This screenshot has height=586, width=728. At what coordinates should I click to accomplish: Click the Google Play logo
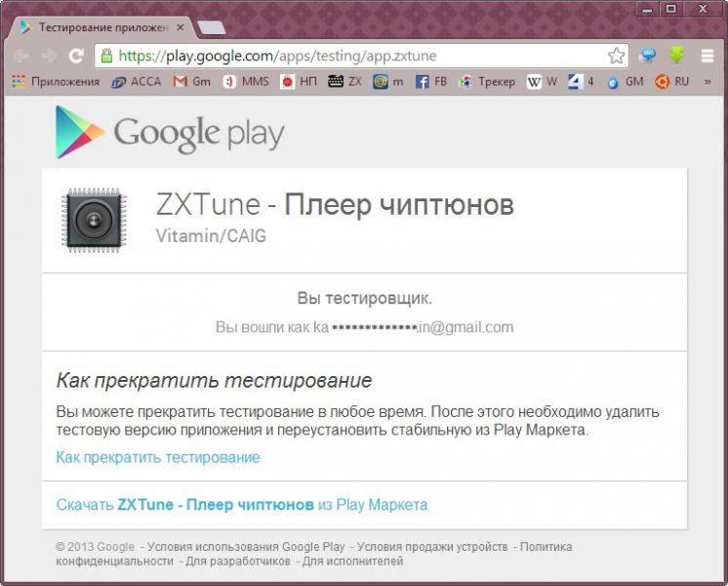tap(170, 132)
